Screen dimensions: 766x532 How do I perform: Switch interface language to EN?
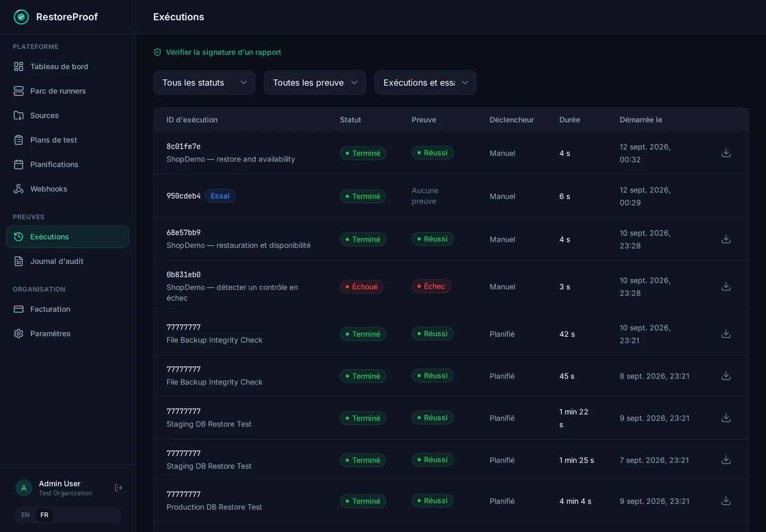(26, 515)
